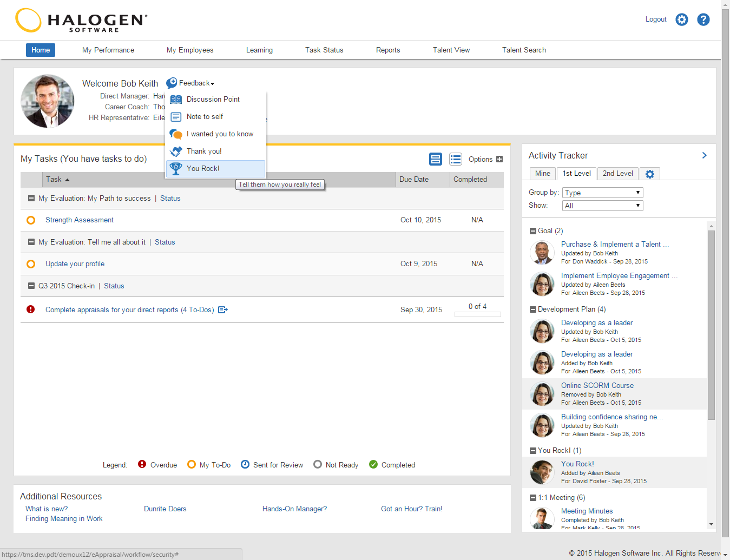Click the Completed legend checkmark icon
730x560 pixels.
(x=373, y=464)
